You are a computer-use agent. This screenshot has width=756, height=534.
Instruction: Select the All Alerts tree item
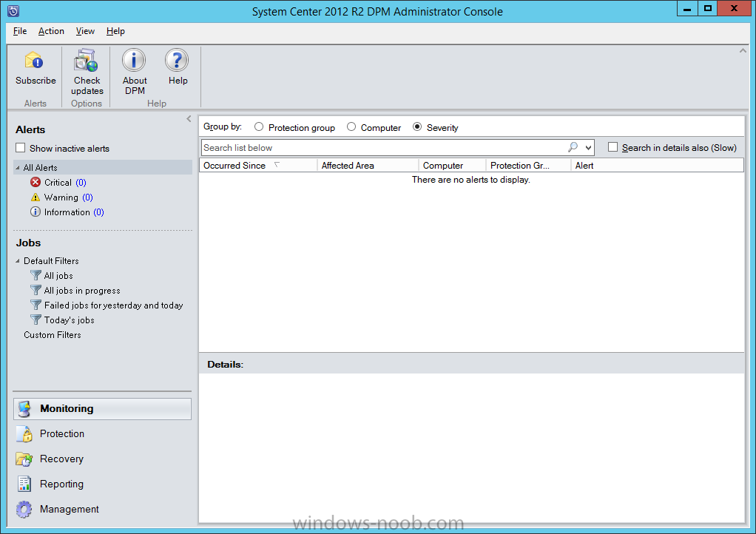tap(41, 168)
